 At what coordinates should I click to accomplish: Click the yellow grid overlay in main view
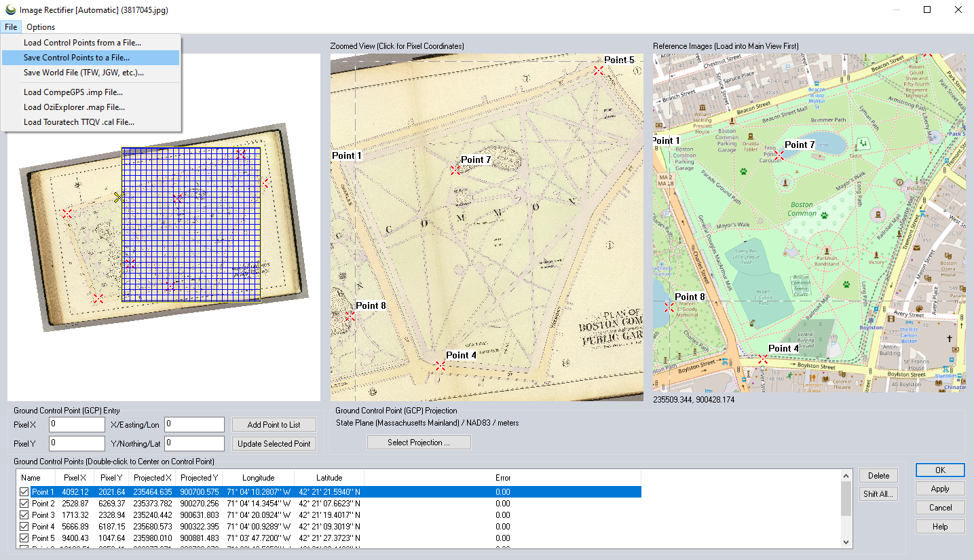[191, 224]
